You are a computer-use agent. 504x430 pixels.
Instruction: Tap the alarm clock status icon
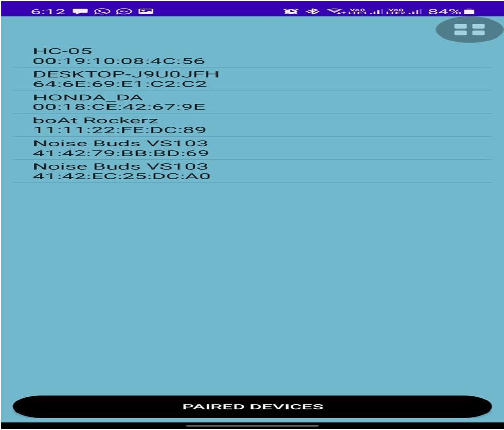click(x=291, y=11)
